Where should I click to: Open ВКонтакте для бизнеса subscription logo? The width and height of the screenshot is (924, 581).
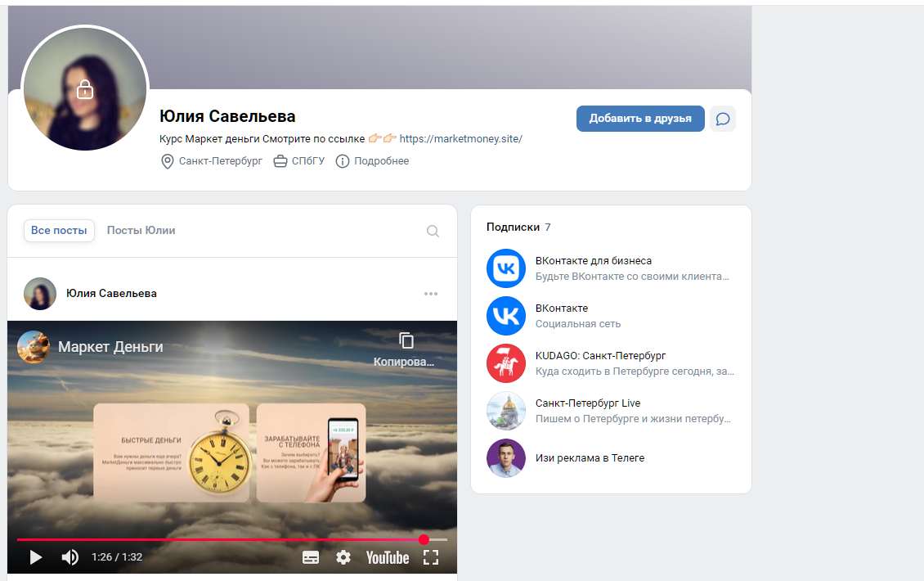pyautogui.click(x=505, y=268)
